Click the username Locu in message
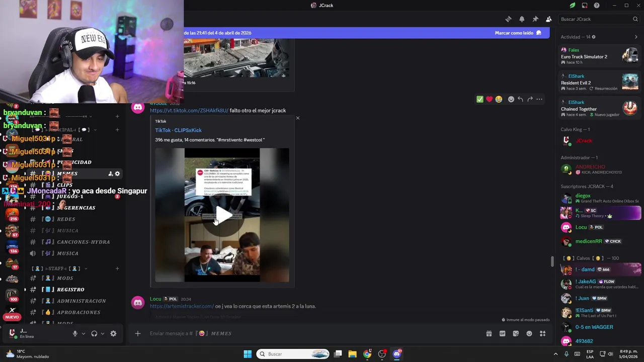The height and width of the screenshot is (362, 644). (155, 299)
